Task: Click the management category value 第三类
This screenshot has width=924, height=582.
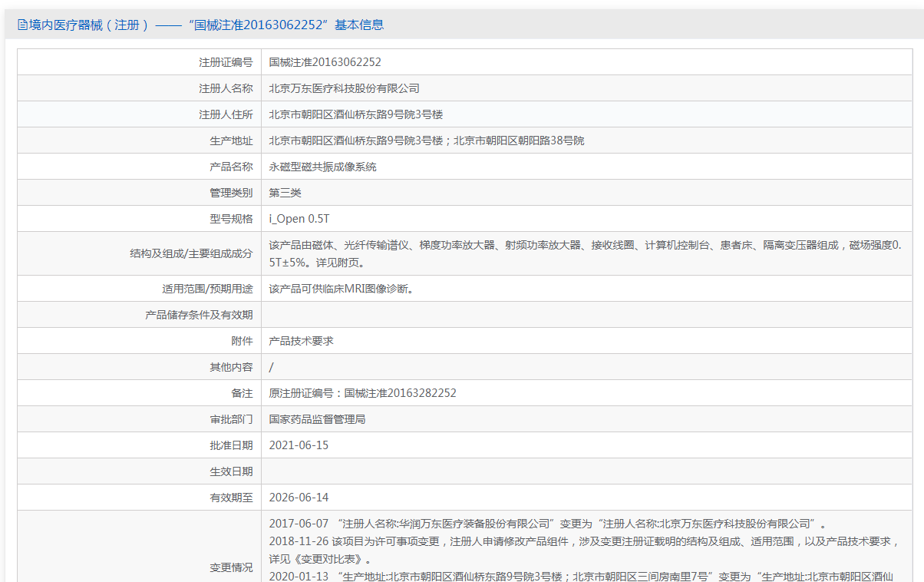Action: [x=285, y=193]
